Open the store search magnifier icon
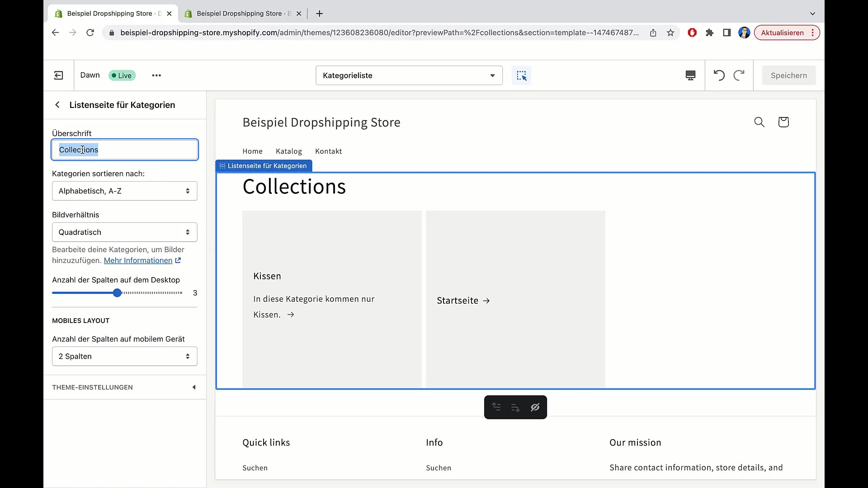The height and width of the screenshot is (488, 868). coord(759,122)
